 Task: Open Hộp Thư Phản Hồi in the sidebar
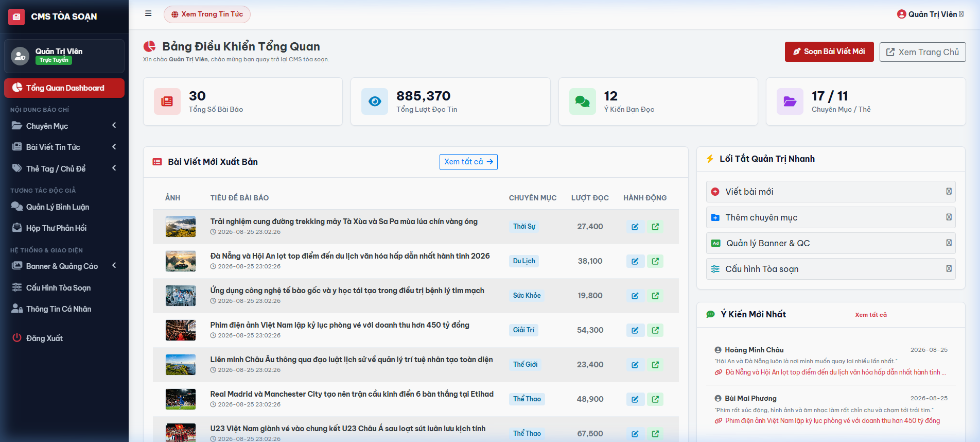64,228
